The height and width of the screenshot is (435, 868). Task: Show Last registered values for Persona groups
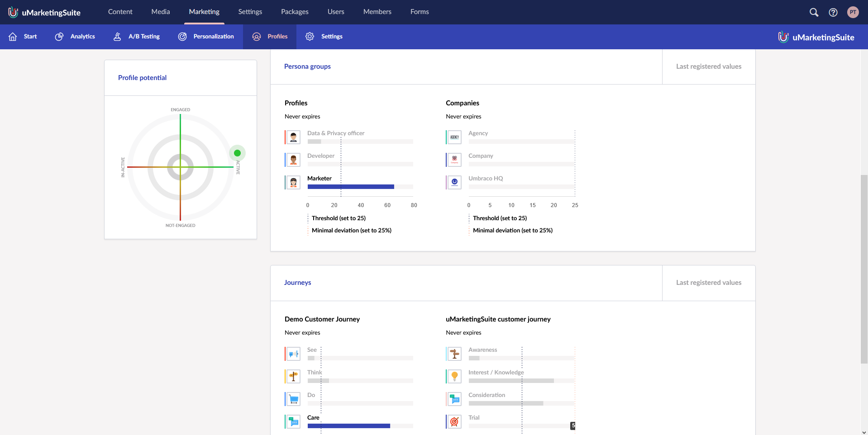[x=709, y=66]
